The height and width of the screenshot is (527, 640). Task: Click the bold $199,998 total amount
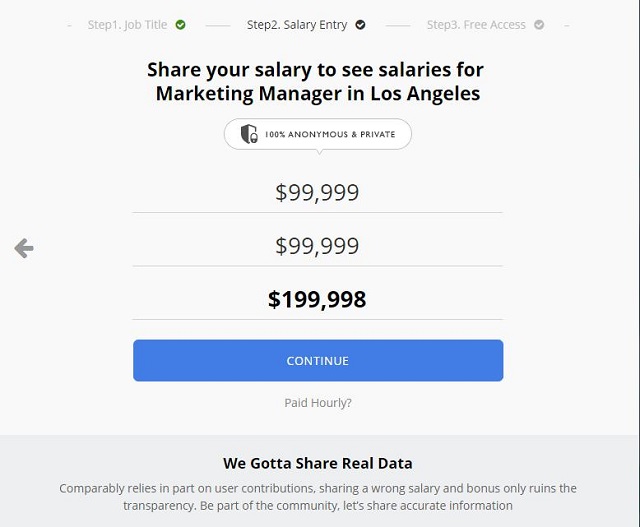[317, 299]
